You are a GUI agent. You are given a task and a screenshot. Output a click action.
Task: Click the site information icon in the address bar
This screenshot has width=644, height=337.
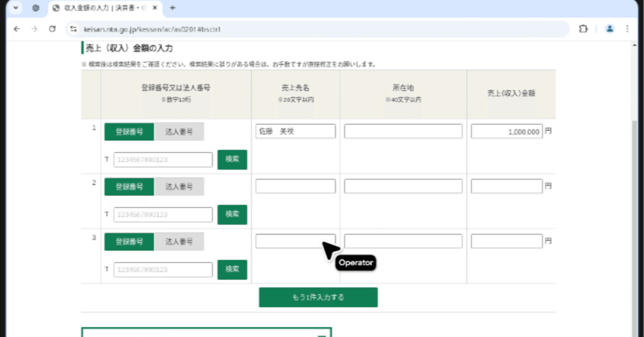(73, 29)
